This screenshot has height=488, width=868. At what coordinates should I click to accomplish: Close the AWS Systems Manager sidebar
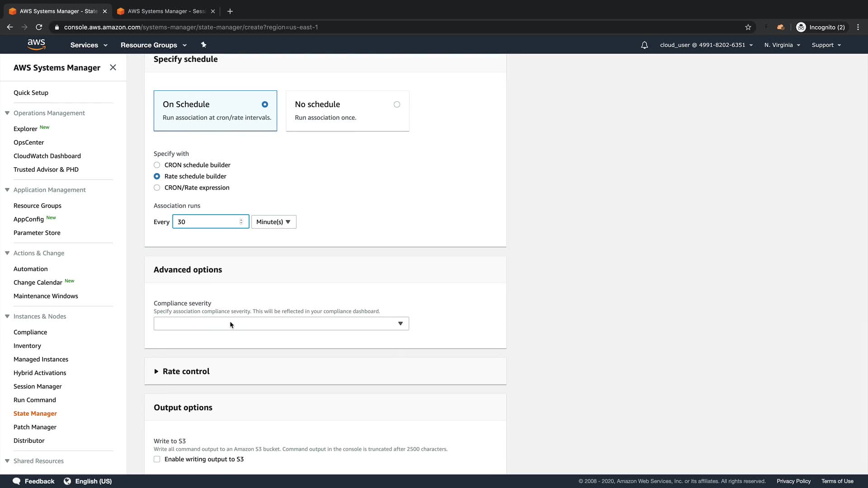[113, 67]
